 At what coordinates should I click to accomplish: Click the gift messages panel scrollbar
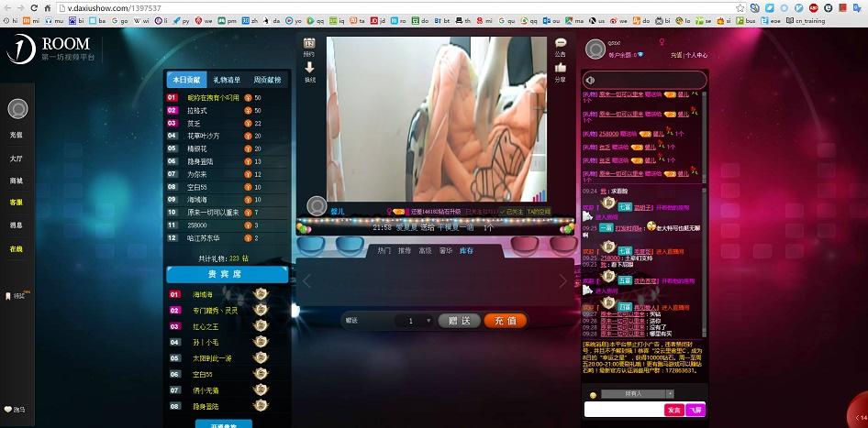[x=704, y=137]
